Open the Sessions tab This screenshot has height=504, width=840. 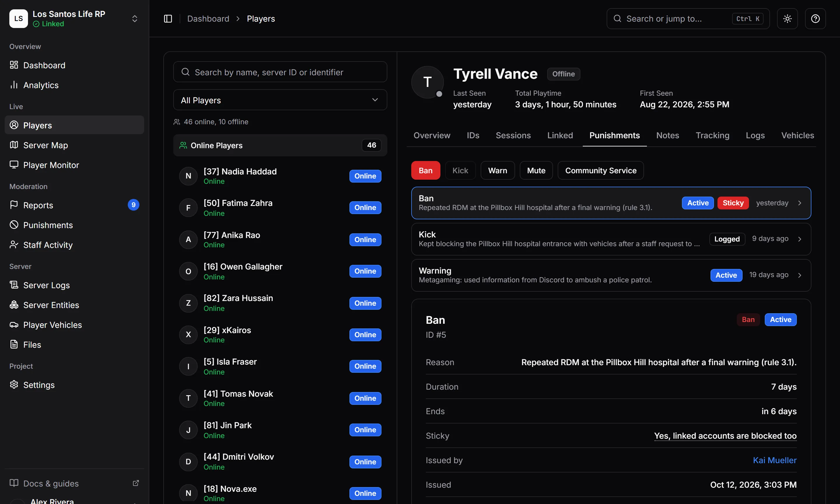coord(513,136)
